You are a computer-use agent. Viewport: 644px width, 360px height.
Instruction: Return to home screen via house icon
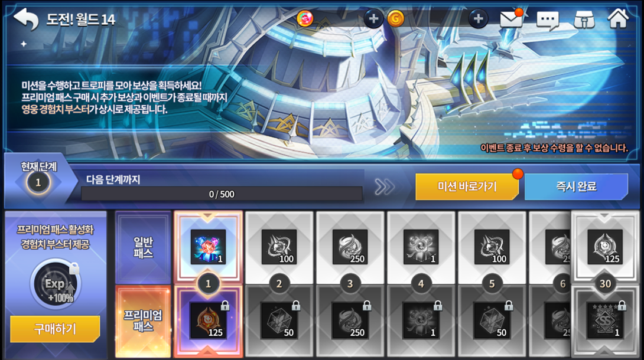pyautogui.click(x=618, y=18)
